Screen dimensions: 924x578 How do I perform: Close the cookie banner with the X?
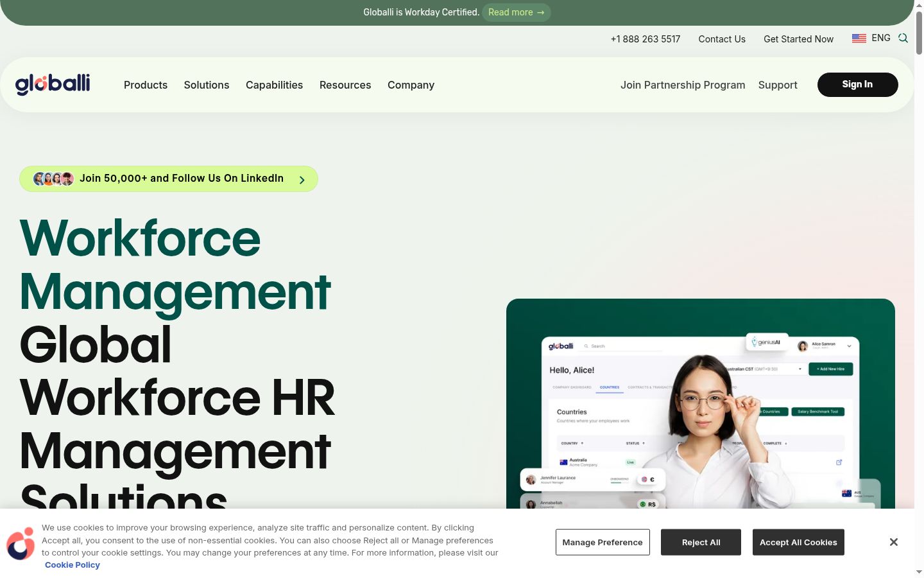tap(894, 542)
